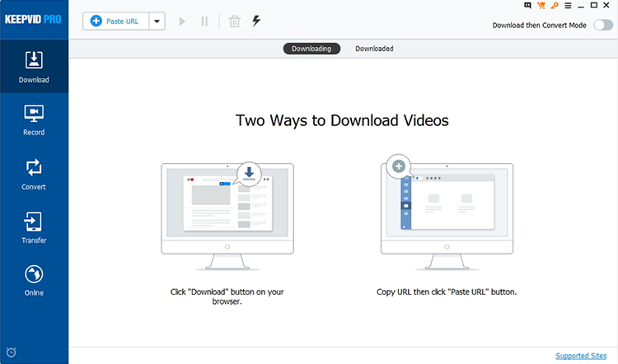
Task: Minimize the KeepVid Pro window
Action: coord(581,6)
